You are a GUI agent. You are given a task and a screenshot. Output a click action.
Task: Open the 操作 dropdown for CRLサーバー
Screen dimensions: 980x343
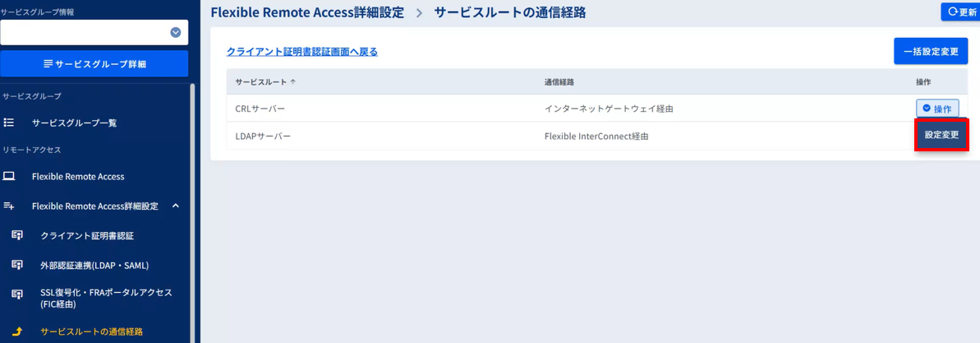click(x=937, y=109)
